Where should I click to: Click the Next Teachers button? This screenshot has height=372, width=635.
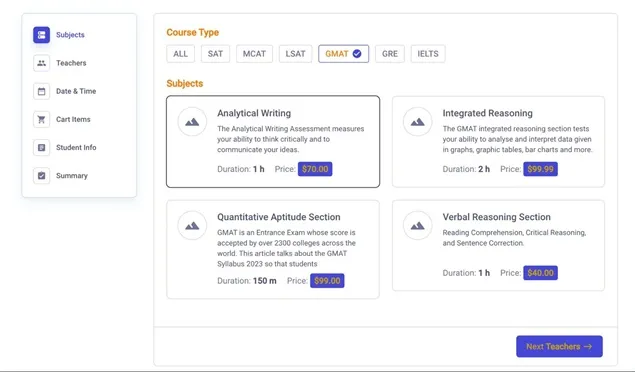[559, 346]
